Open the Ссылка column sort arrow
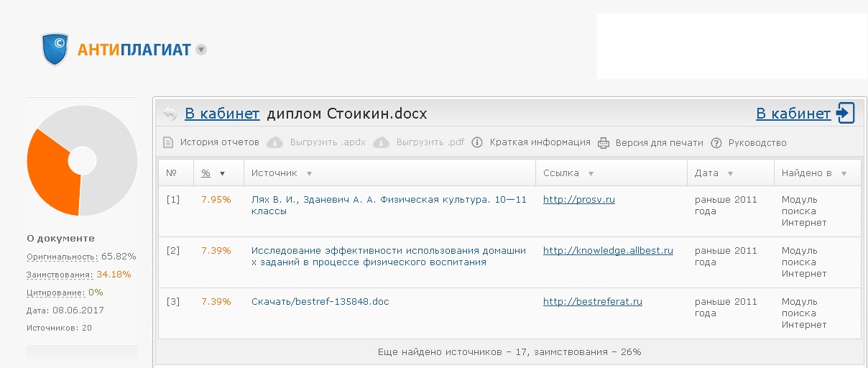868x368 pixels. click(x=591, y=173)
